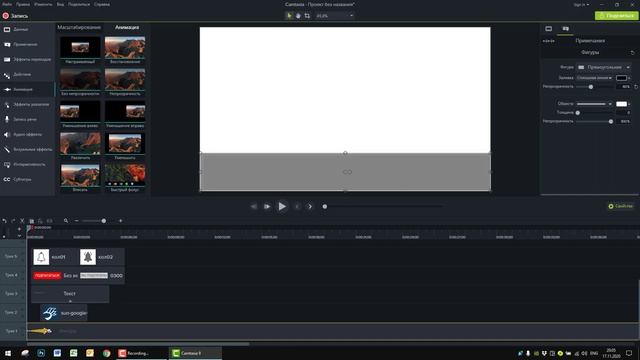Click the Paste icon on timeline toolbar

pos(40,221)
